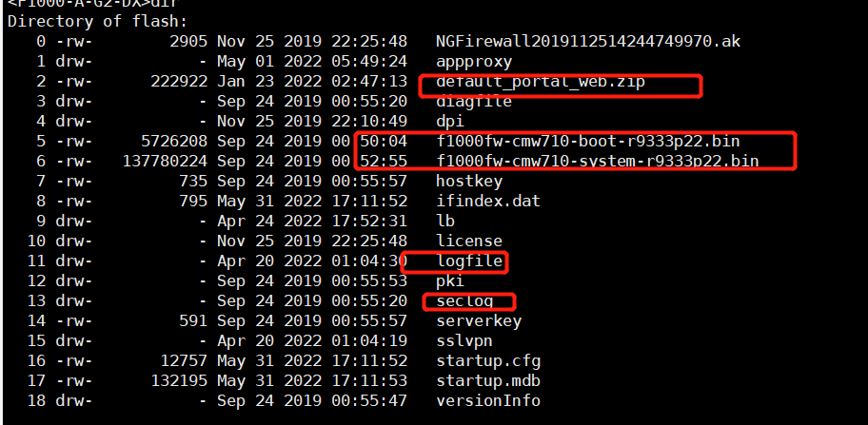Select the appproxy directory name
Viewport: 868px width, 425px height.
(x=474, y=62)
